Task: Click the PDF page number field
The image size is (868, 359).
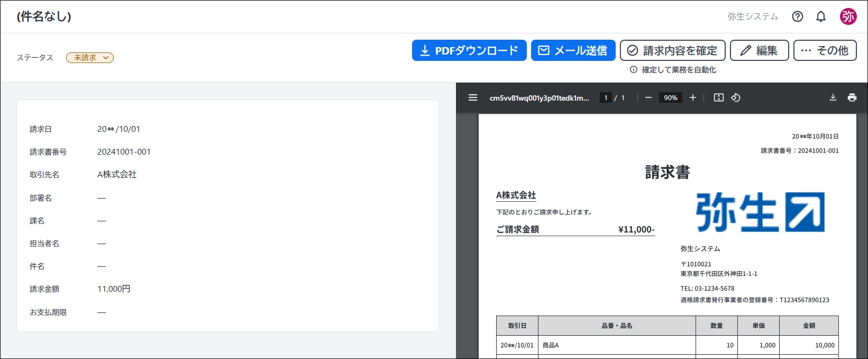Action: tap(606, 97)
